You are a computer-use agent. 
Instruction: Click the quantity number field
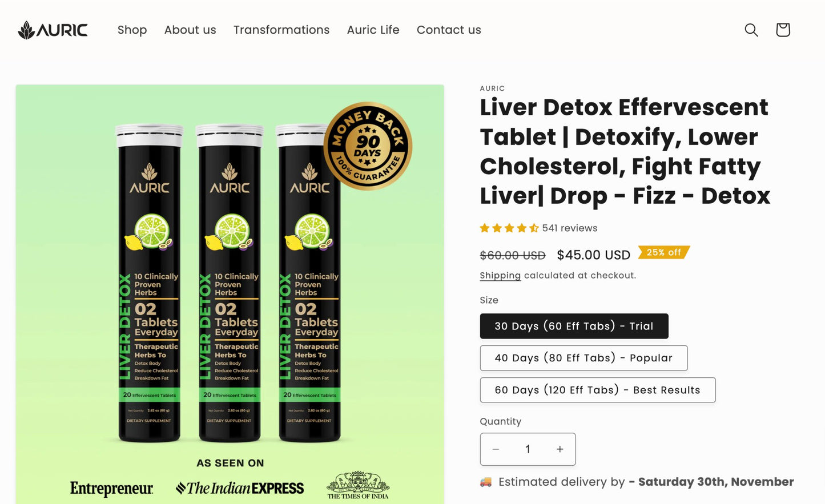(528, 449)
